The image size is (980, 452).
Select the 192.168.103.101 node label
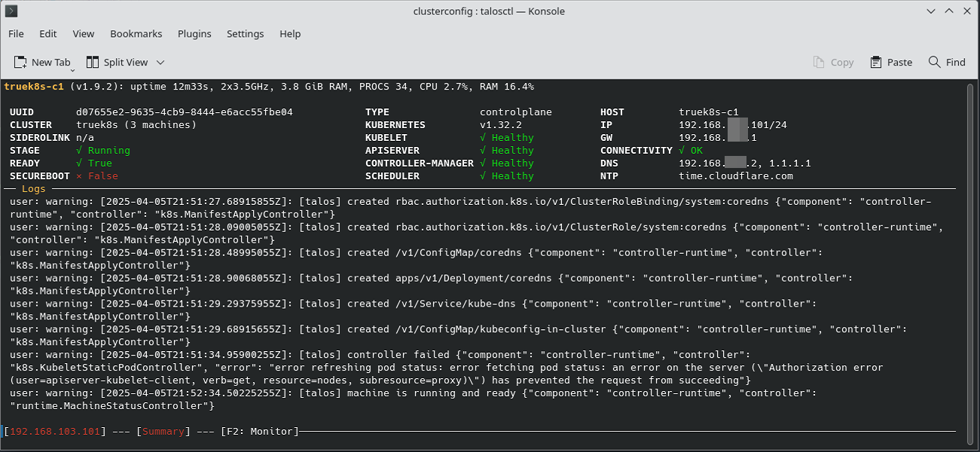click(x=53, y=432)
